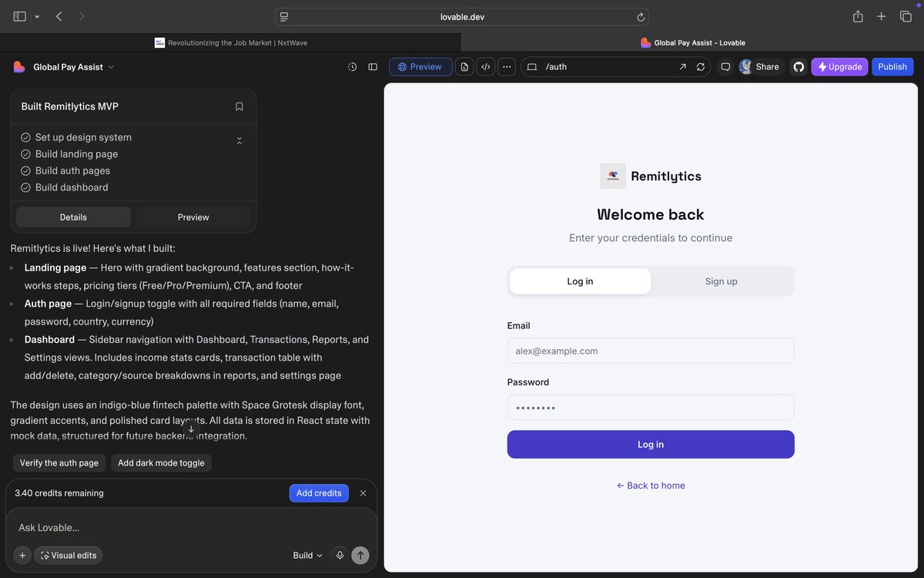
Task: Open the Safari sidebar dropdown chevron
Action: click(37, 16)
